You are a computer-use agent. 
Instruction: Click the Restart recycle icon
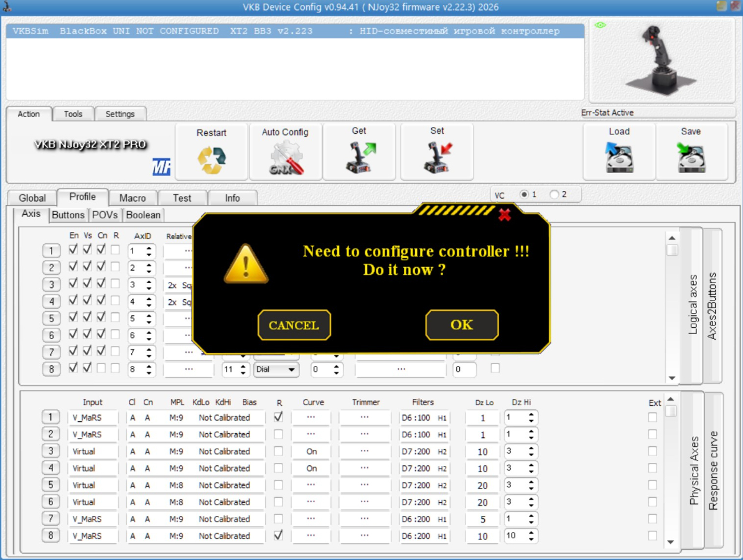click(212, 160)
